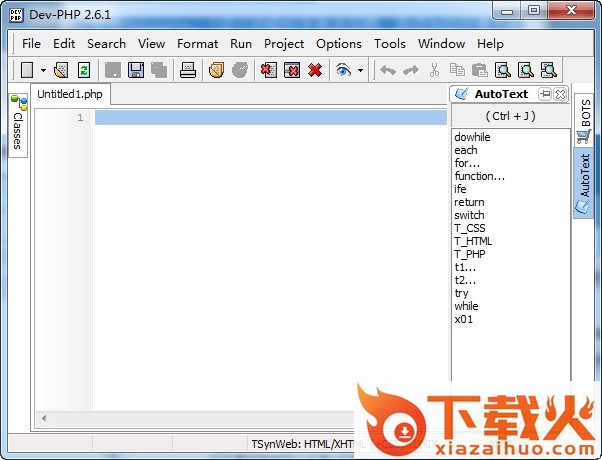The height and width of the screenshot is (460, 602).
Task: Open the View menu
Action: tap(151, 44)
